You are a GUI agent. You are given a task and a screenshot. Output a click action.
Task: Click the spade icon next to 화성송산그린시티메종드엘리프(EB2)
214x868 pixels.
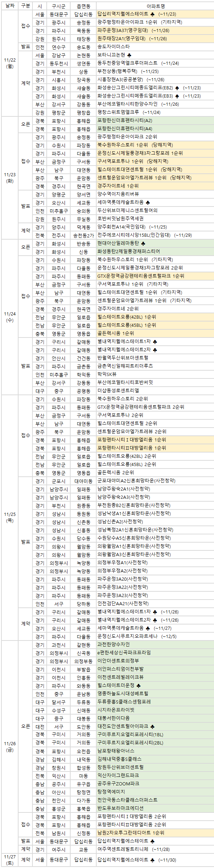coord(177,88)
